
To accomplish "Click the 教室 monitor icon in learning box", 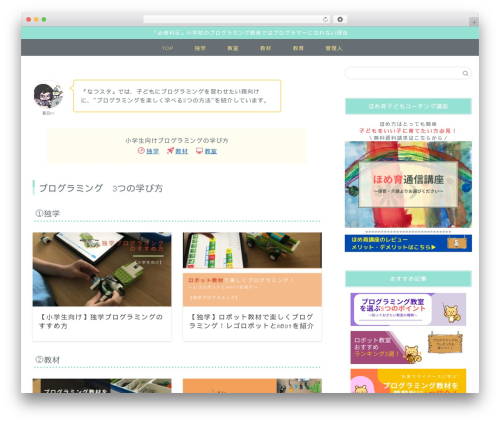I will (199, 151).
